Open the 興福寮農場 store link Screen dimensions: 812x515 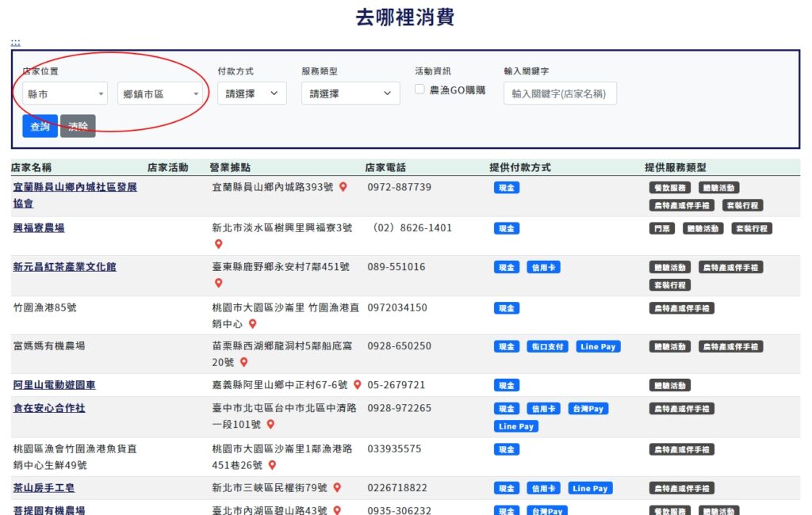39,228
